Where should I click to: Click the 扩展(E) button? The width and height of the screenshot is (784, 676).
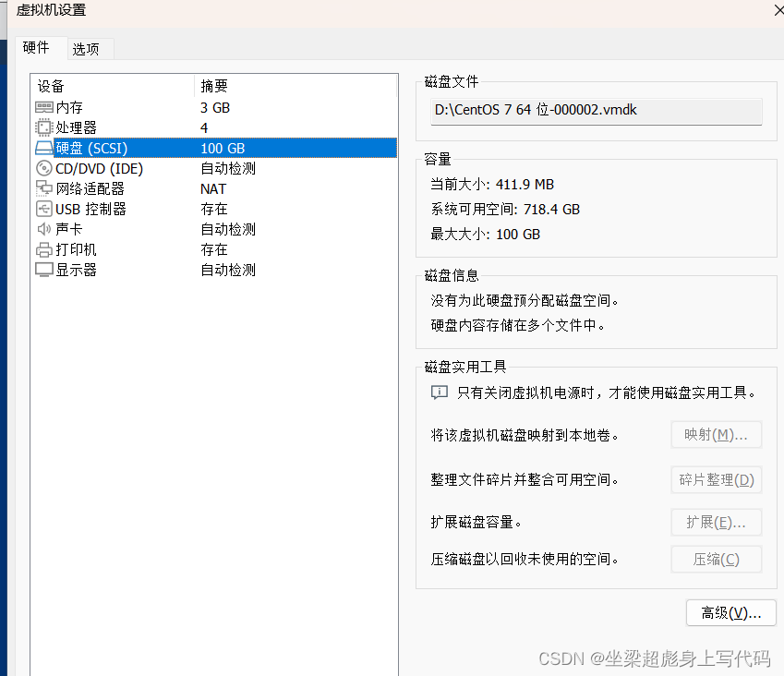click(717, 522)
